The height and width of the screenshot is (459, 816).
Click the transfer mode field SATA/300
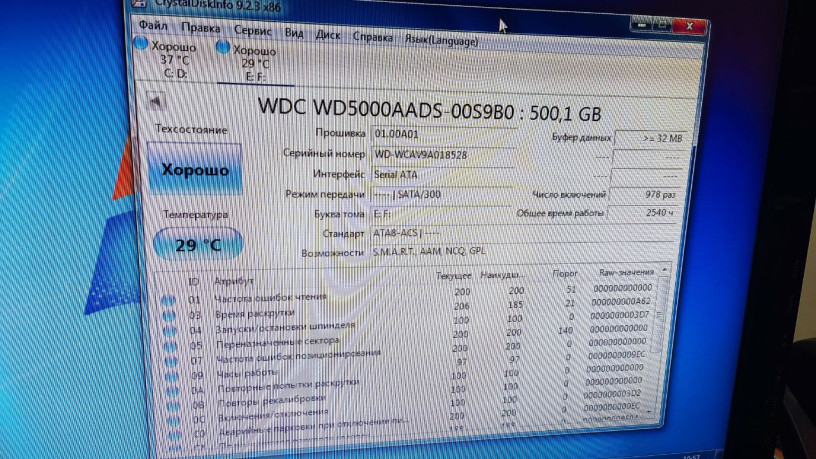442,195
